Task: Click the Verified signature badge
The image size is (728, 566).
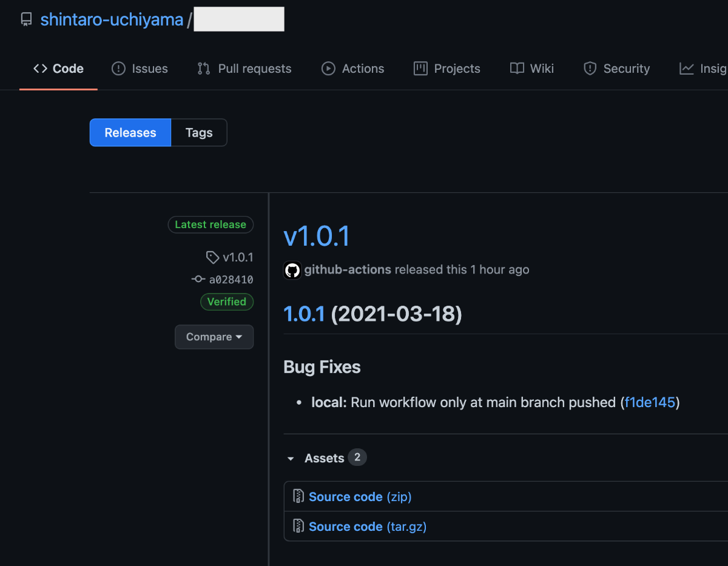Action: pos(227,302)
